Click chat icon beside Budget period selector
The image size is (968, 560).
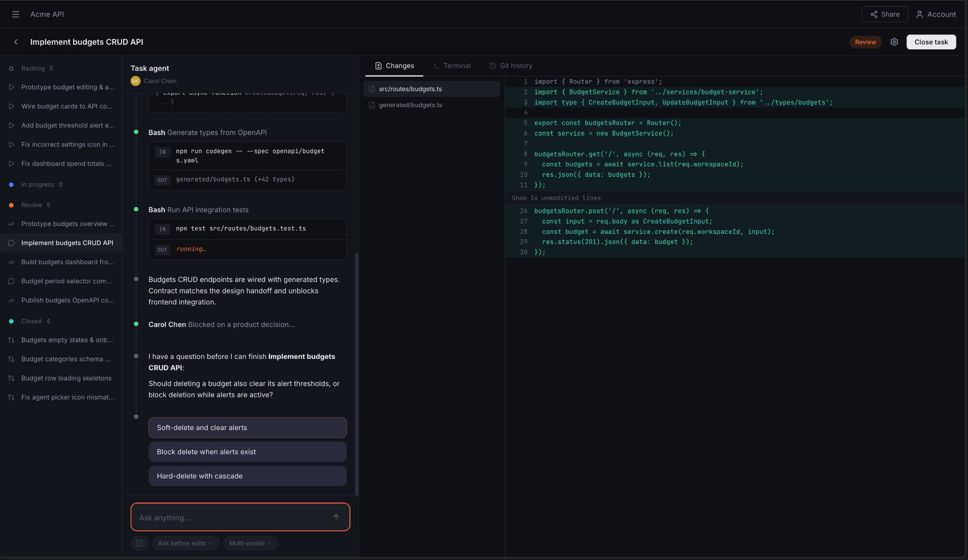[x=11, y=281]
